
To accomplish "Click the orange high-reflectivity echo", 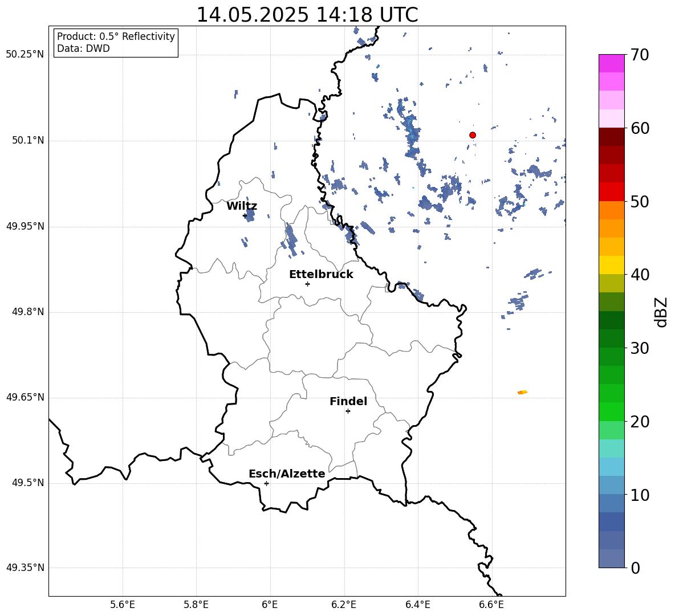I will click(x=522, y=392).
